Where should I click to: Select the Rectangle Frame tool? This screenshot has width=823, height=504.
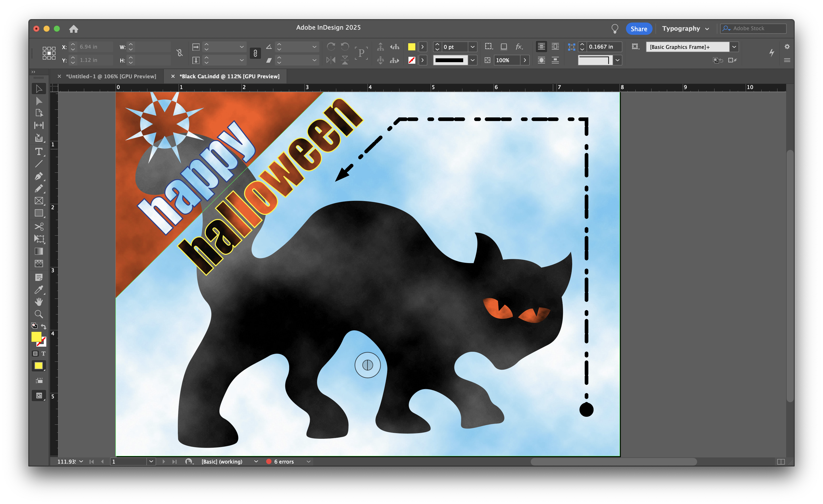(39, 201)
